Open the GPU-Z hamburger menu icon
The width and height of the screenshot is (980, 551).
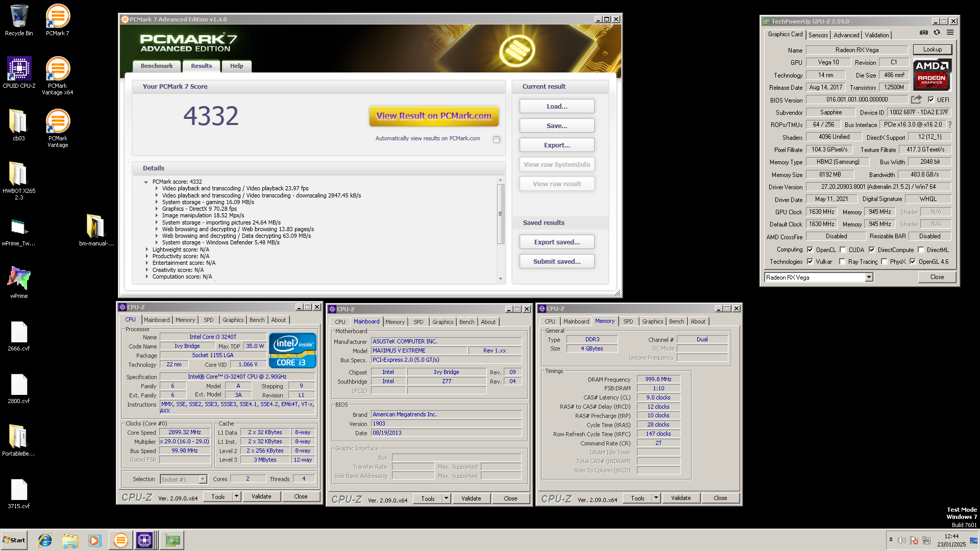coord(950,33)
